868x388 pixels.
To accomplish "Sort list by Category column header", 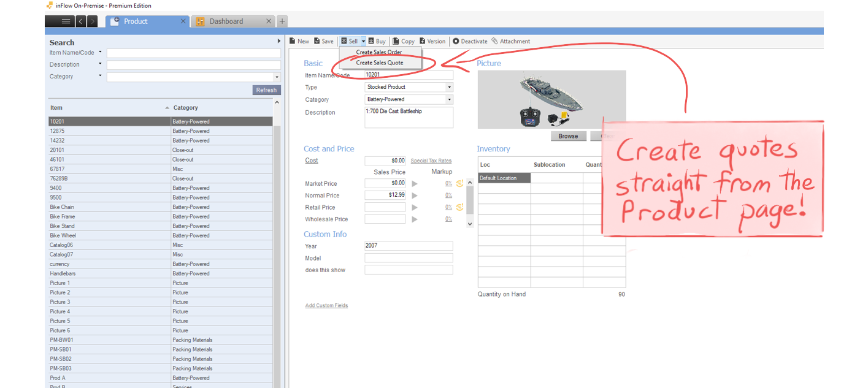I will (x=222, y=108).
